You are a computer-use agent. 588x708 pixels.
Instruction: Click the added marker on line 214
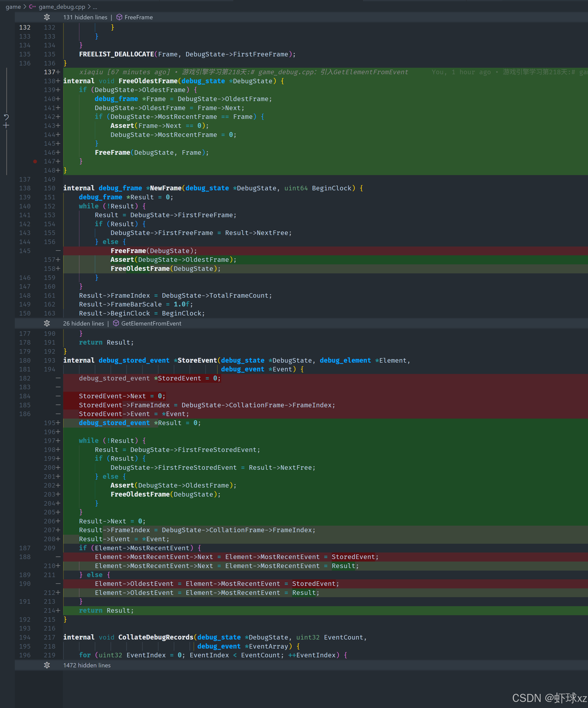(58, 611)
